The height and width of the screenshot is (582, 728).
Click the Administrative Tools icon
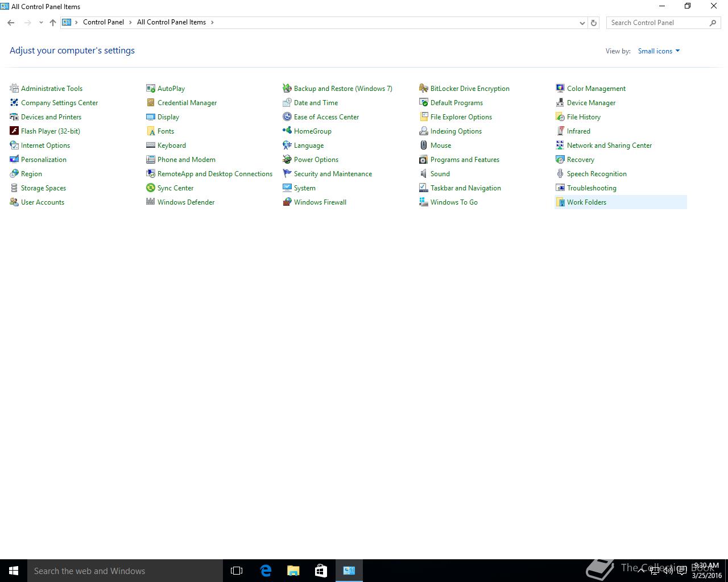[x=14, y=88]
